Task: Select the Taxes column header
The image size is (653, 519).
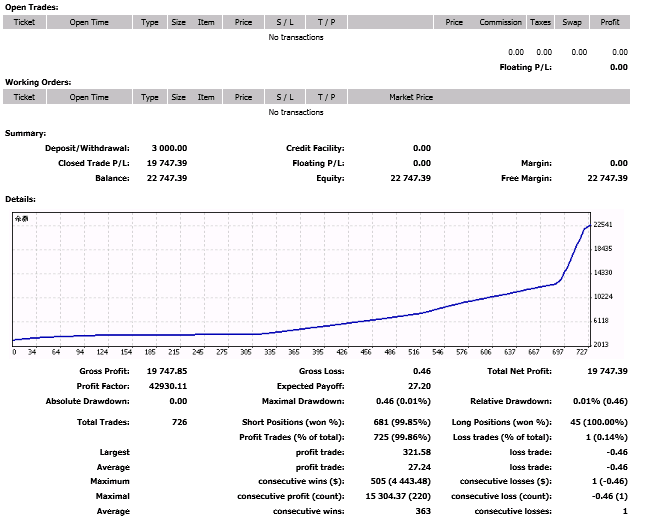Action: [x=540, y=22]
